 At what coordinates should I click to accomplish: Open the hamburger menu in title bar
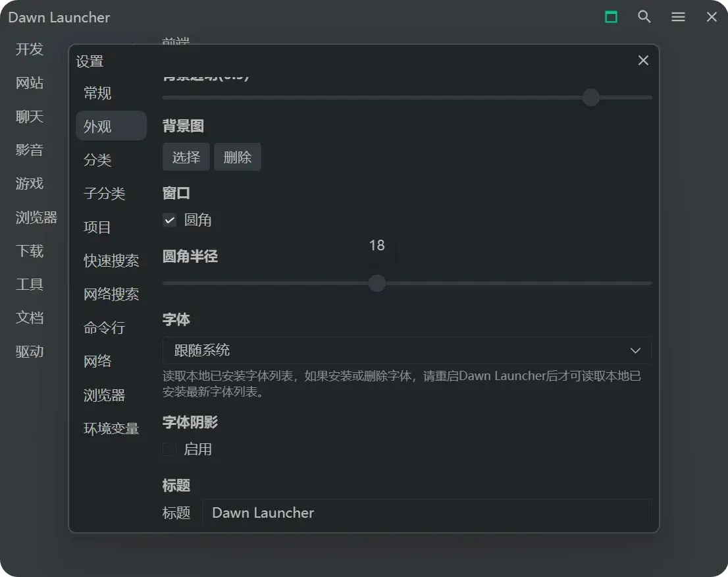tap(678, 17)
